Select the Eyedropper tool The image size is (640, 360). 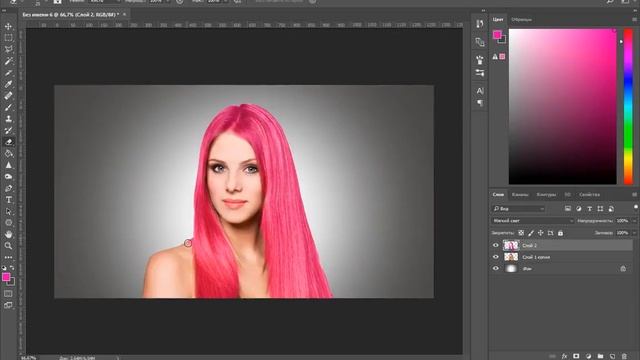tap(8, 84)
